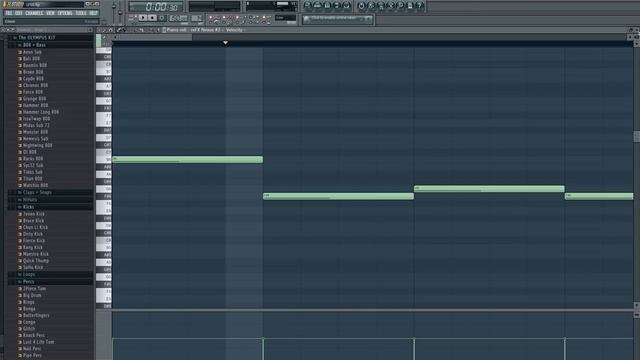Click the hint bar text field

(x=51, y=22)
